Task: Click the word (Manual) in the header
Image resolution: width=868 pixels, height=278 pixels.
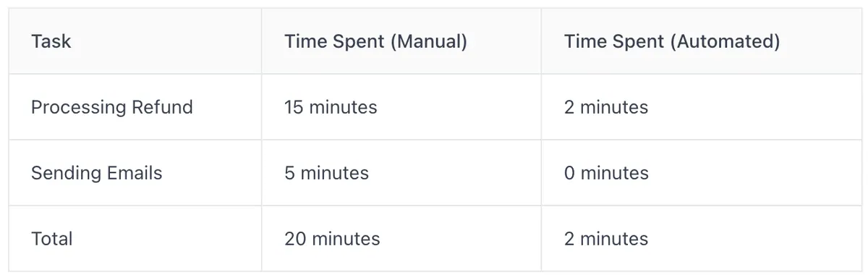Action: pos(429,41)
